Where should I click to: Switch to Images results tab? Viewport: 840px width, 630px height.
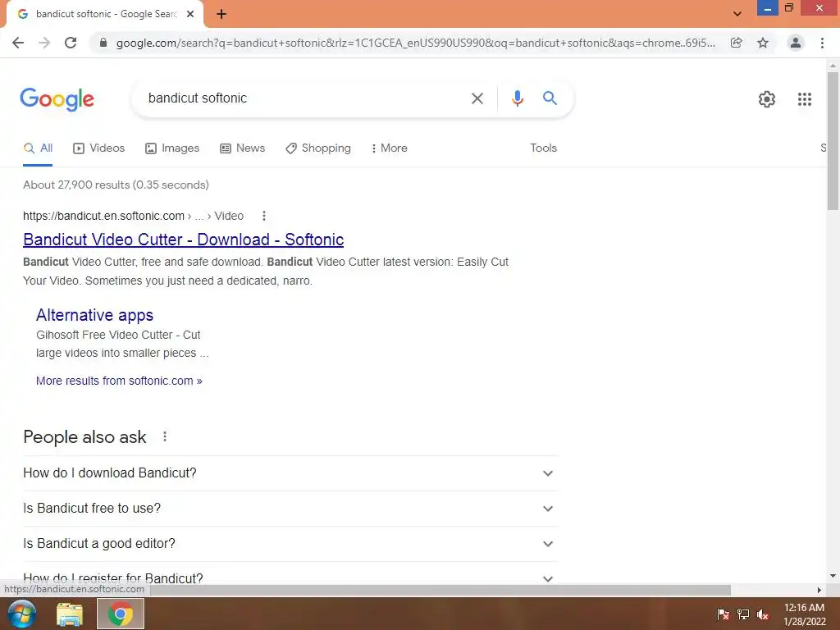click(172, 148)
